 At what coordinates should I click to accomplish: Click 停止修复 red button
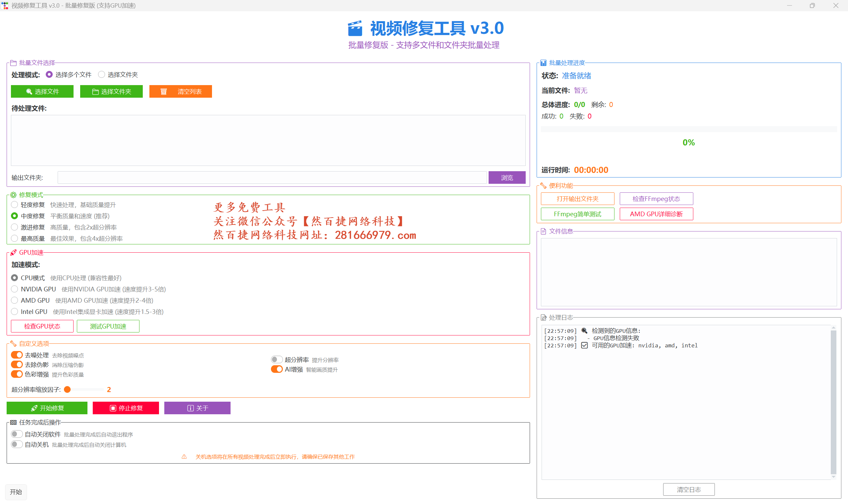point(126,408)
